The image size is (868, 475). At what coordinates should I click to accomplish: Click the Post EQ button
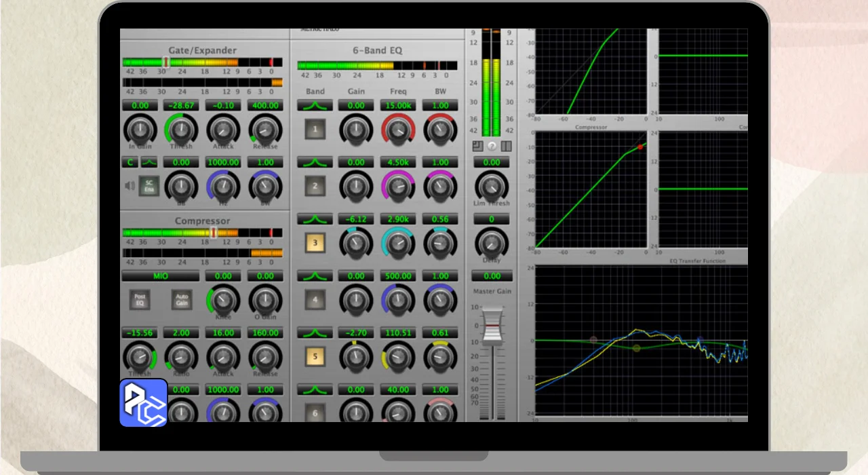[140, 299]
